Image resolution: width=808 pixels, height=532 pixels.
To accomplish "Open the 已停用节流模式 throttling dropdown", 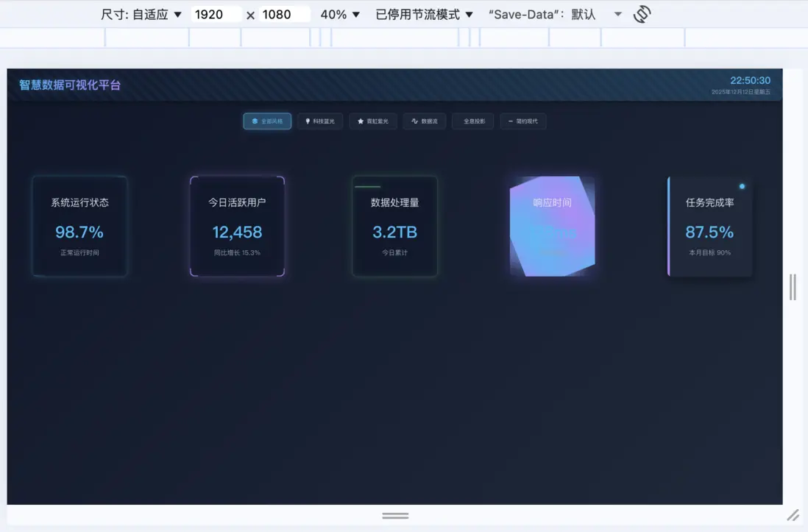I will pos(424,15).
